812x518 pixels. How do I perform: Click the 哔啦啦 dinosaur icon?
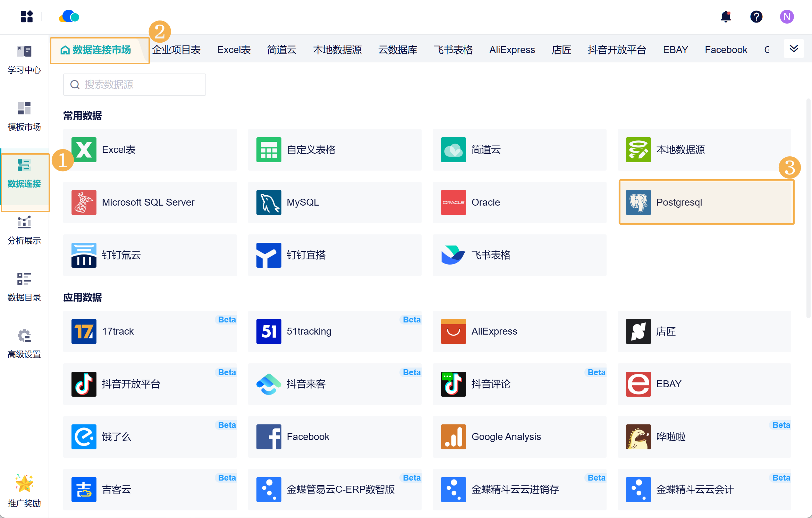[638, 437]
